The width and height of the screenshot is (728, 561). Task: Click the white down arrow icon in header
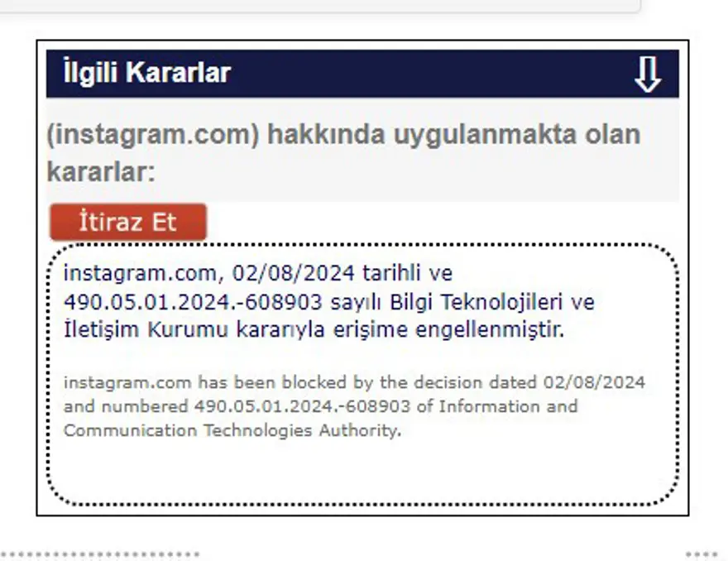click(x=648, y=74)
